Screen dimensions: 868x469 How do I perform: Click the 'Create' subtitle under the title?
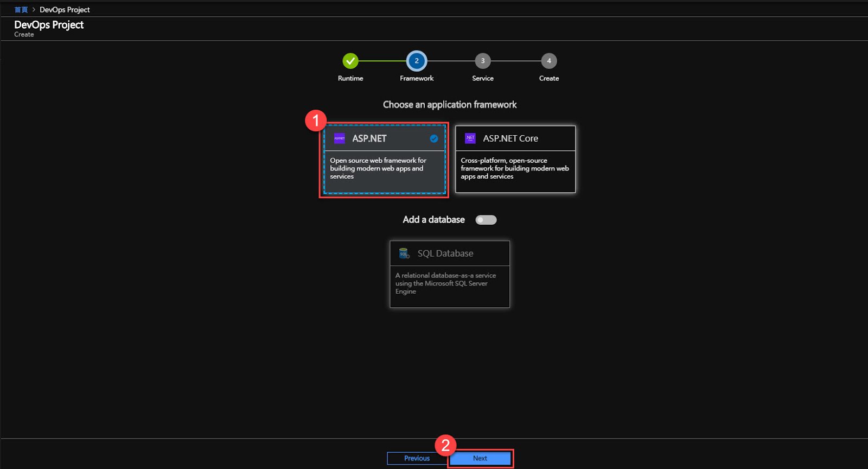tap(24, 34)
